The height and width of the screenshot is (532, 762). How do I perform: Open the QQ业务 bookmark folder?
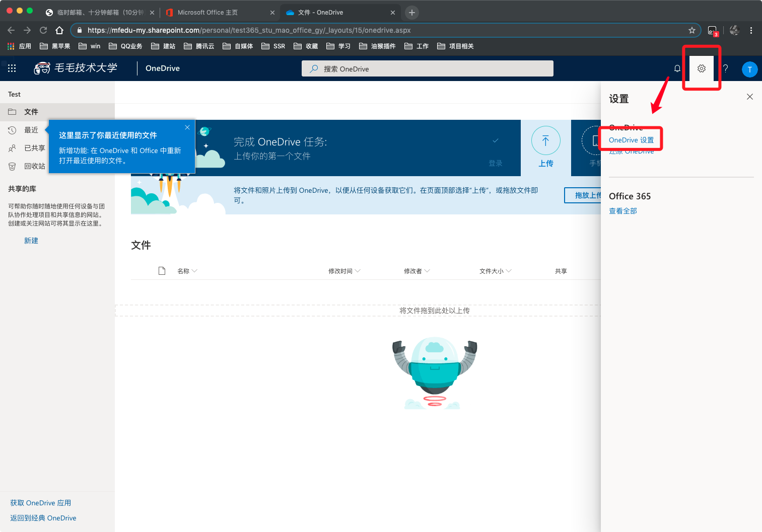pos(125,46)
